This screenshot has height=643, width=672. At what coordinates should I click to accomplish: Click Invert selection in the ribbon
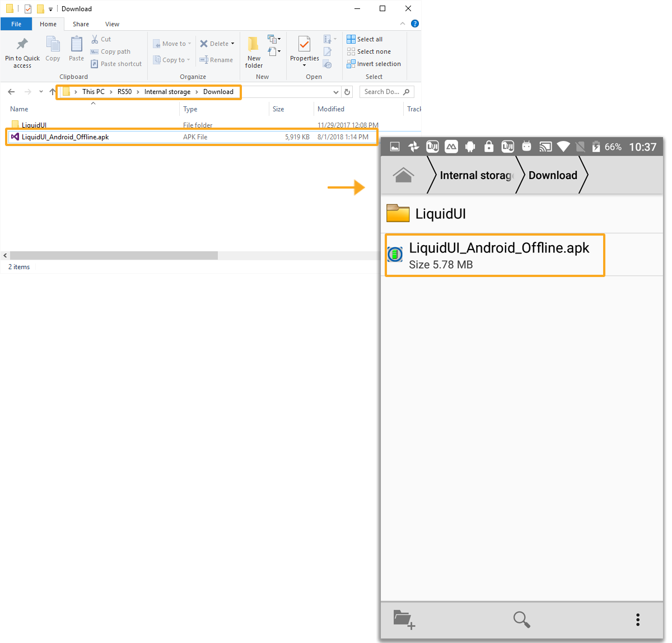point(374,64)
